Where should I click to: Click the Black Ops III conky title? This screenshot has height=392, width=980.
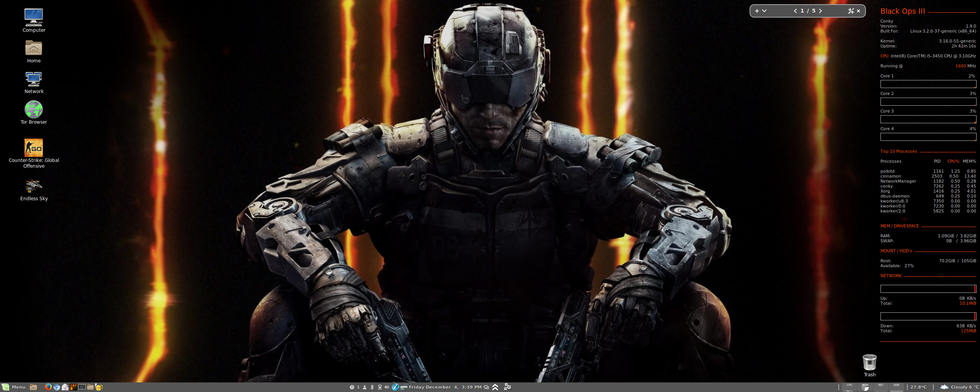(902, 11)
